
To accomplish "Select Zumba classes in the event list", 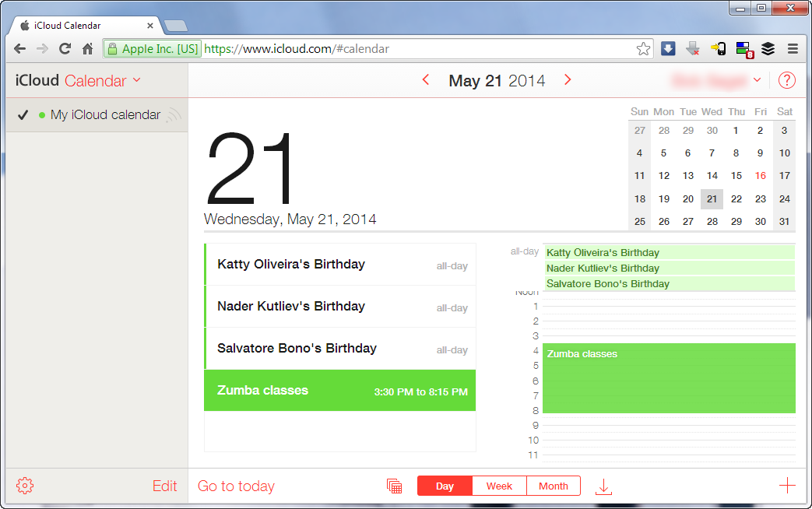I will [x=340, y=391].
